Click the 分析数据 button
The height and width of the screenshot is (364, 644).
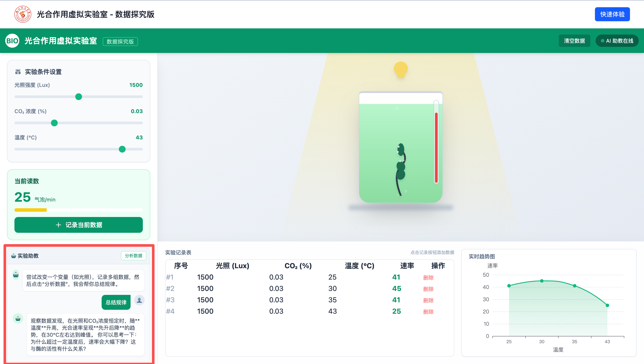click(133, 256)
